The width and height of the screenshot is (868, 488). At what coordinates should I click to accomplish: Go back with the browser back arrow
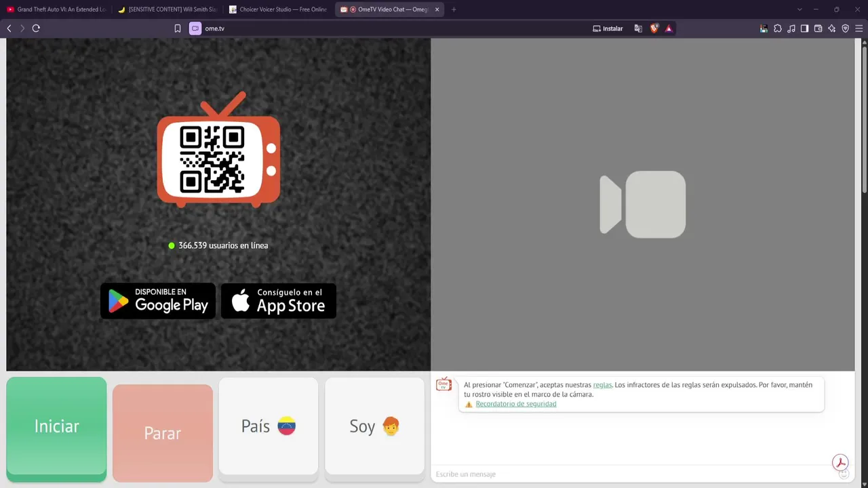click(9, 28)
